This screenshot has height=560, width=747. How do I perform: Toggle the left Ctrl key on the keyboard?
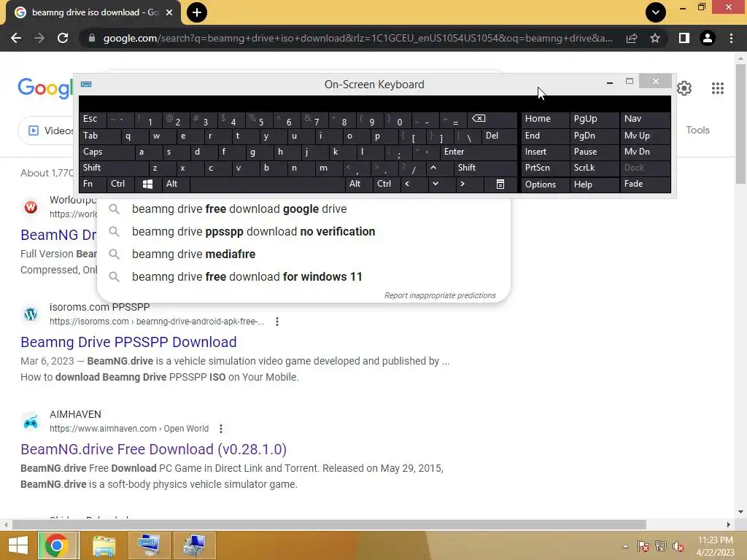(x=120, y=184)
